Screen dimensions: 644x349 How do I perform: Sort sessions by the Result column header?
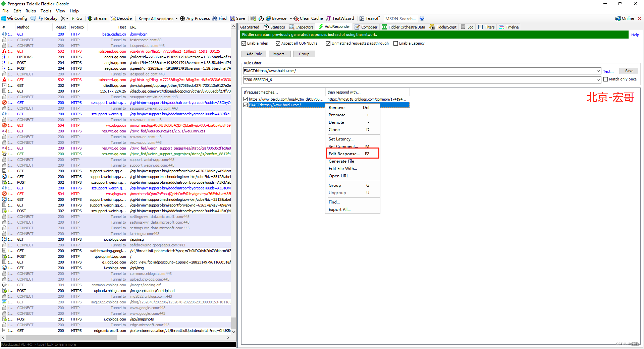[61, 27]
